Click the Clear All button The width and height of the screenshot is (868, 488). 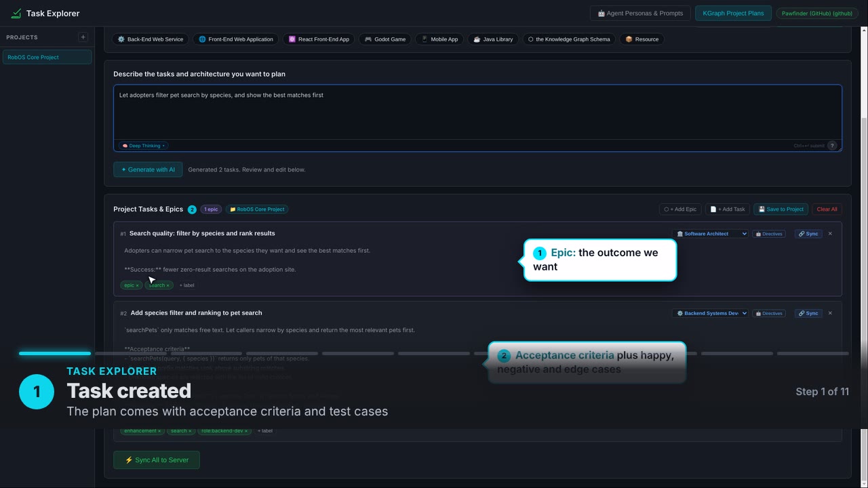(827, 209)
